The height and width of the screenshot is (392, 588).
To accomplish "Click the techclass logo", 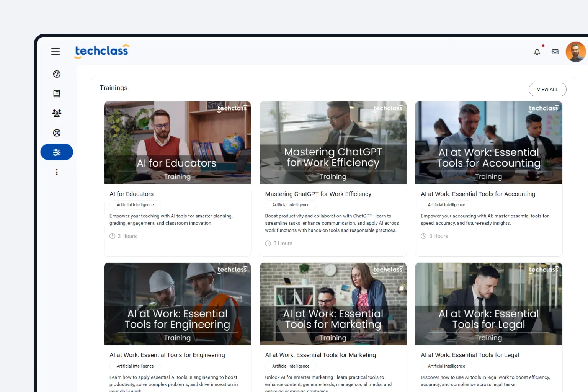I will [x=102, y=51].
